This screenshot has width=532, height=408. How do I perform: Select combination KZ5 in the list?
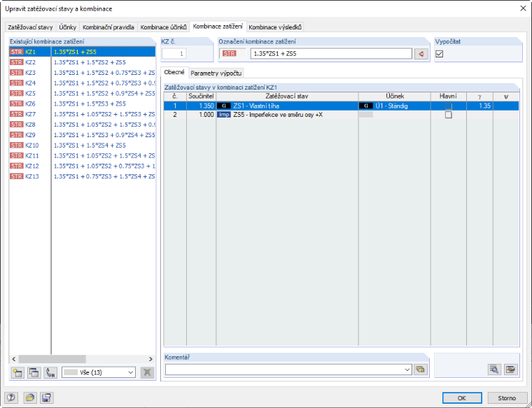[83, 93]
